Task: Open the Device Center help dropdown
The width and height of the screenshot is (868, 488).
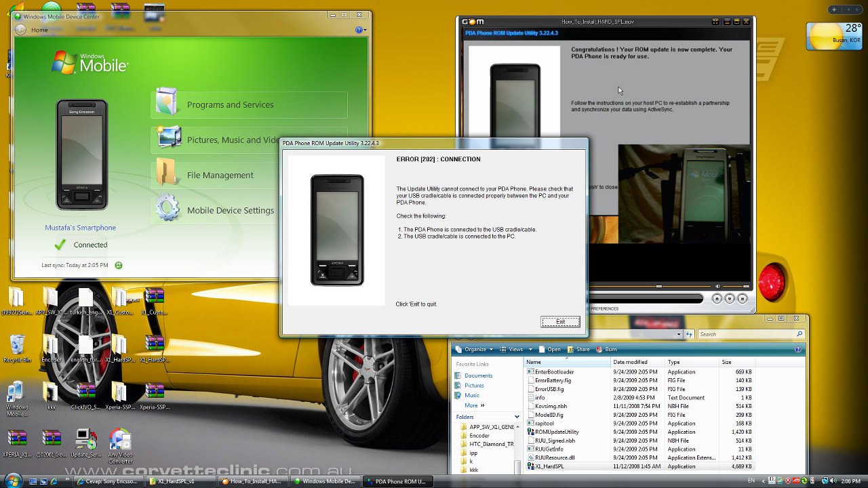Action: (361, 30)
